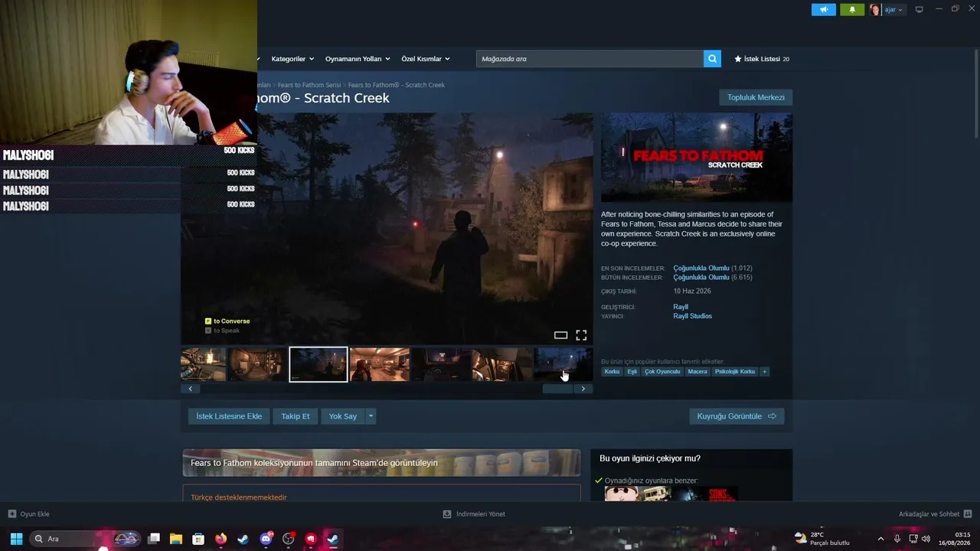Screen dimensions: 980x551
Task: Select the Korku tag
Action: 612,372
